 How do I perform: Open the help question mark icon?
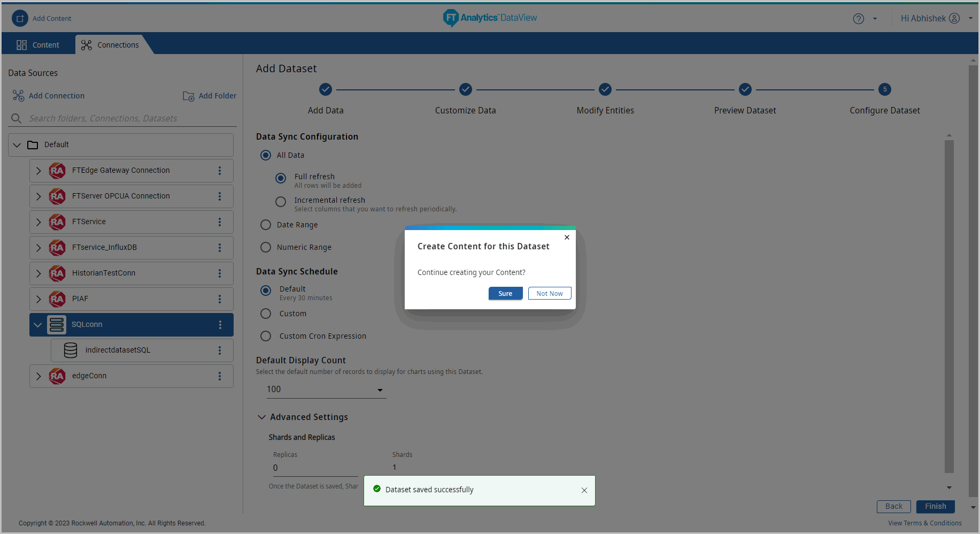tap(858, 19)
